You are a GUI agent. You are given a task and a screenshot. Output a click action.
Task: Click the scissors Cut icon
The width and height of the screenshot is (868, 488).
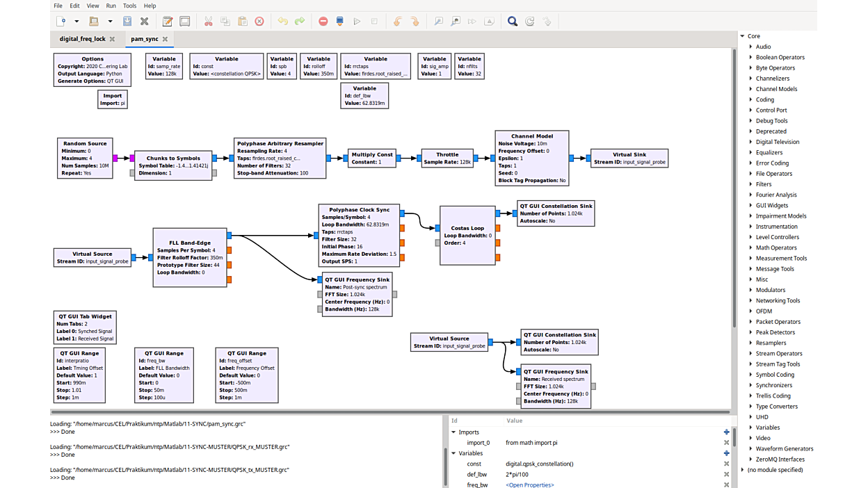[x=208, y=22]
